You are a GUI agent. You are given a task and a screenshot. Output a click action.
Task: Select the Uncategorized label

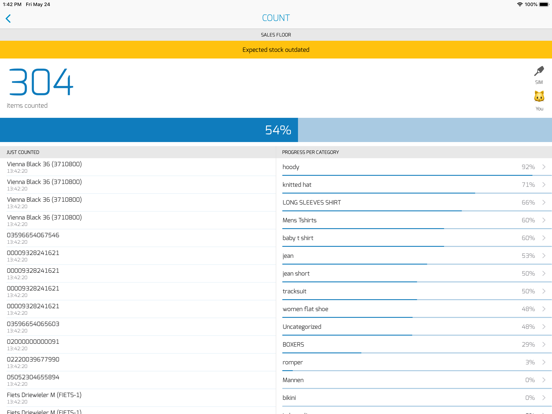[302, 327]
